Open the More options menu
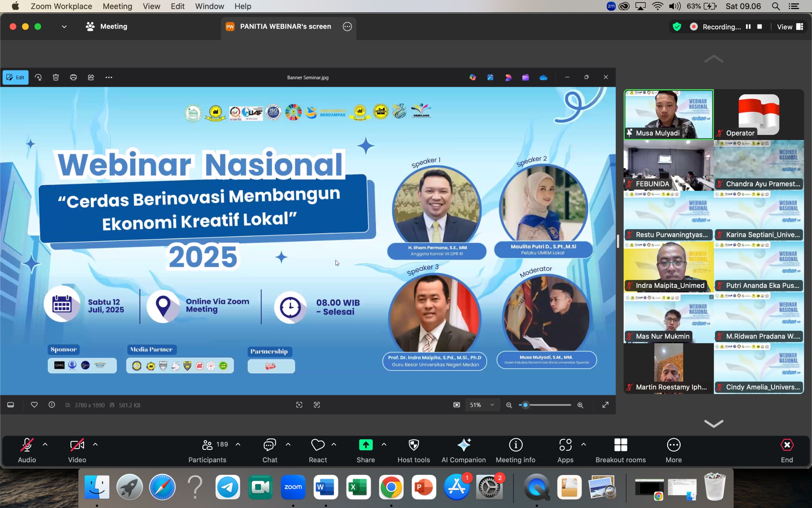 (674, 450)
